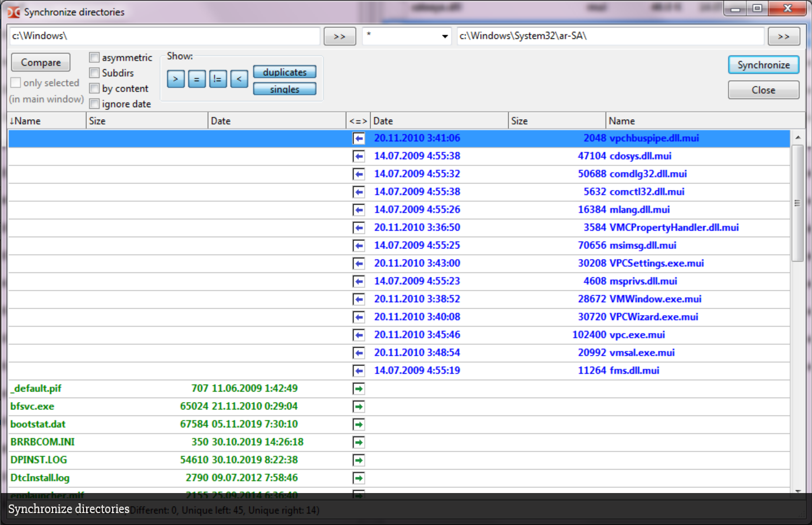This screenshot has width=812, height=525.
Task: Click inside the file mask text field
Action: click(x=401, y=36)
